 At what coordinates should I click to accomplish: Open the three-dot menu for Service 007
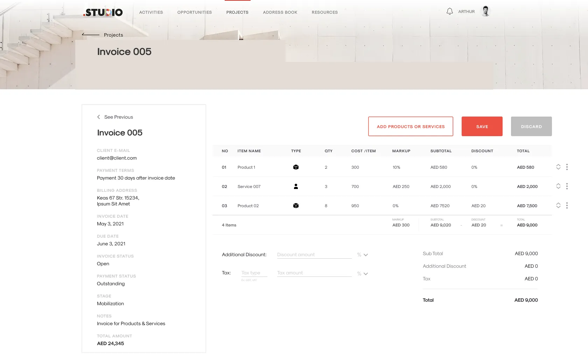pos(567,186)
